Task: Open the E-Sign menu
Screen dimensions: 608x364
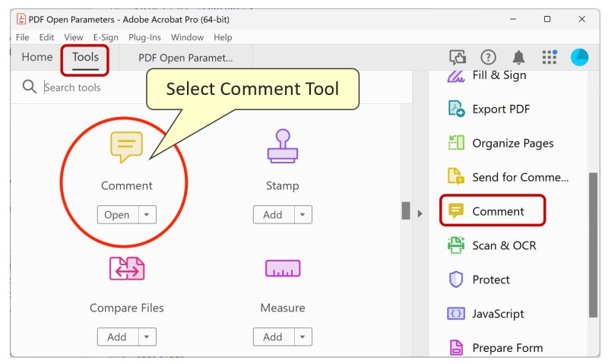Action: tap(106, 37)
